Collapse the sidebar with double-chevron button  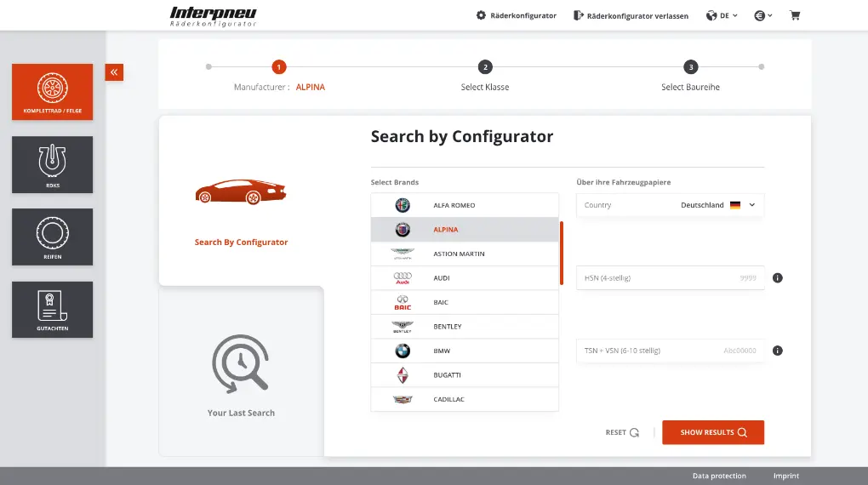point(114,72)
